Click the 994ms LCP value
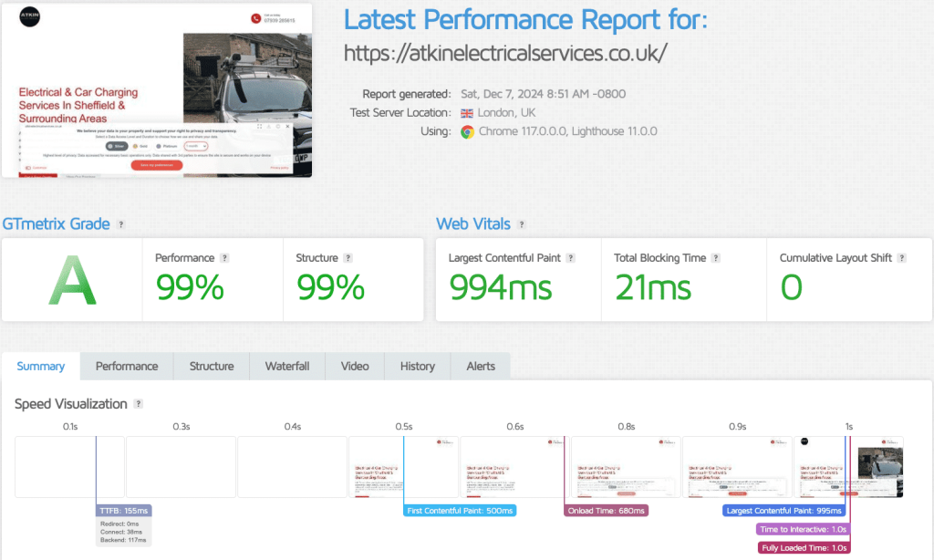 click(x=501, y=287)
